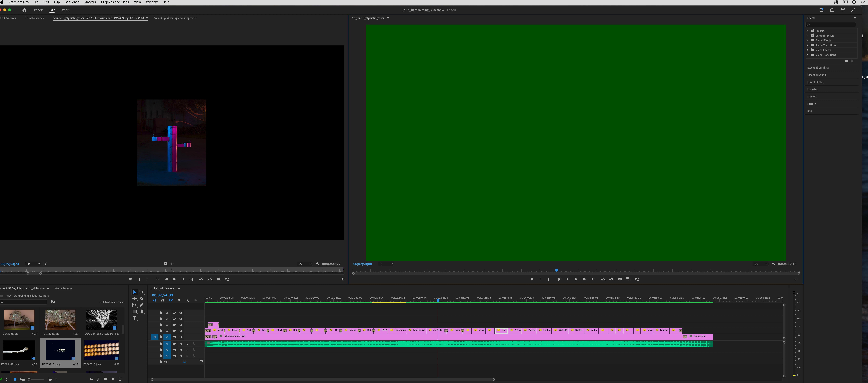
Task: Click the Extract button in the Program monitor
Action: pos(612,279)
